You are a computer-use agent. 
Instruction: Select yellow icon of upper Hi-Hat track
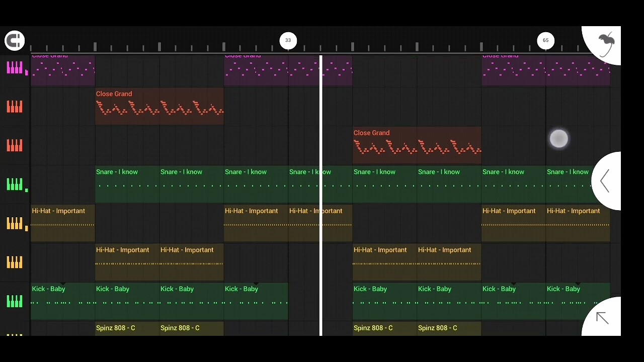coord(15,223)
